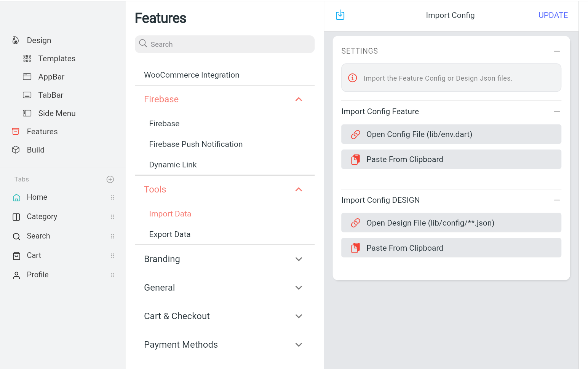Open Firebase Push Notification item

(x=196, y=144)
